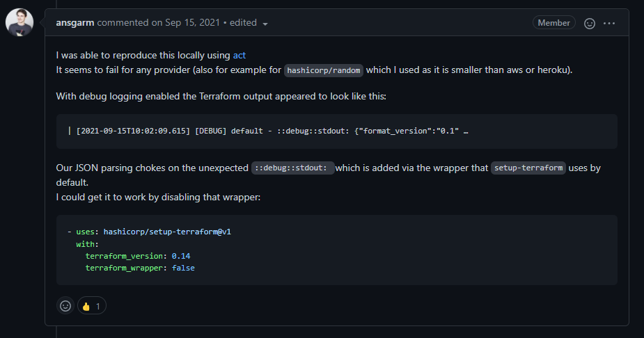Click hashicorp/setup-terraform@v1 in the YAML snippet
The image size is (644, 338).
tap(167, 232)
